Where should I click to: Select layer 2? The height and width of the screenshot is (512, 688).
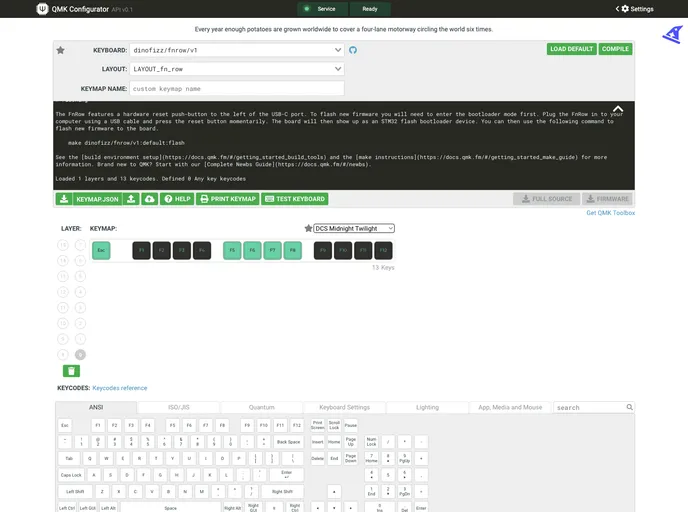point(80,323)
